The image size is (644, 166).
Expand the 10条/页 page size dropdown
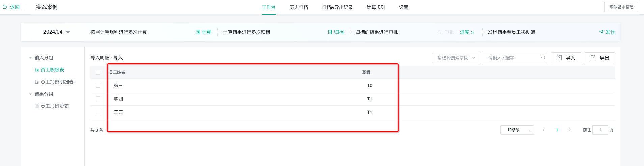(x=517, y=130)
